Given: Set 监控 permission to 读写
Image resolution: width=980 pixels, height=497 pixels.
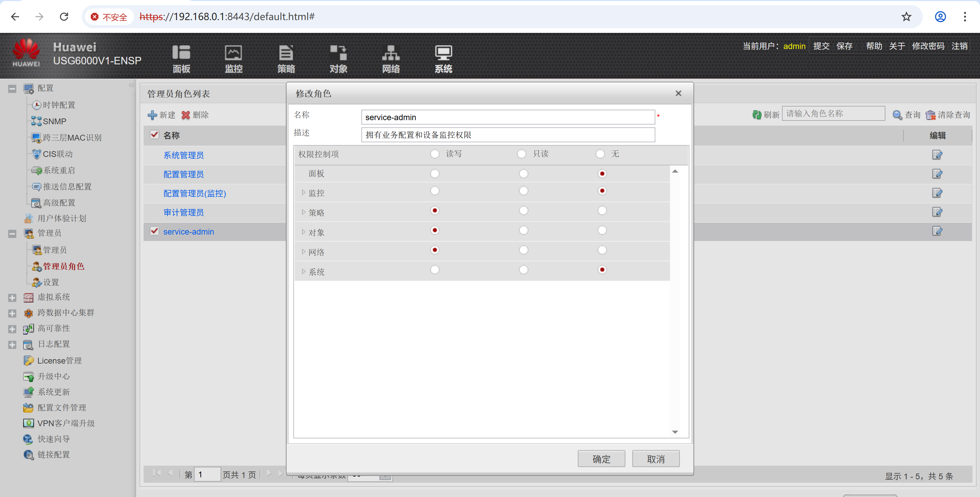Looking at the screenshot, I should tap(435, 191).
